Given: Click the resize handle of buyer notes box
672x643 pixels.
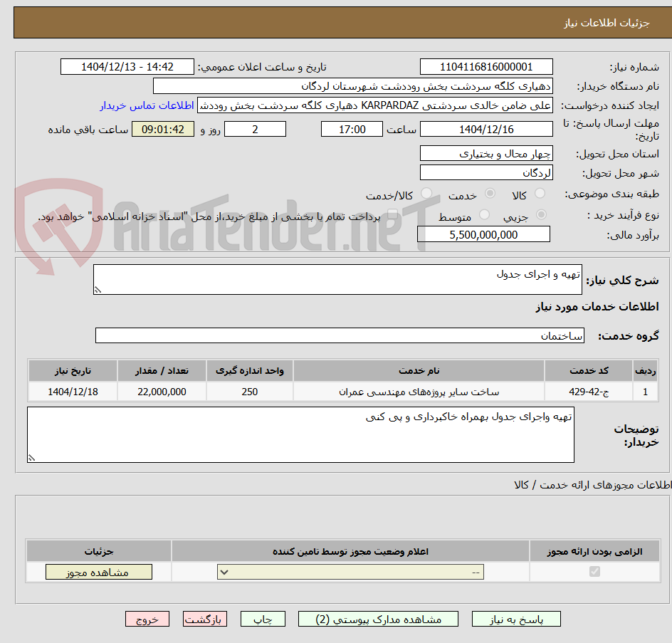Looking at the screenshot, I should pyautogui.click(x=31, y=459).
